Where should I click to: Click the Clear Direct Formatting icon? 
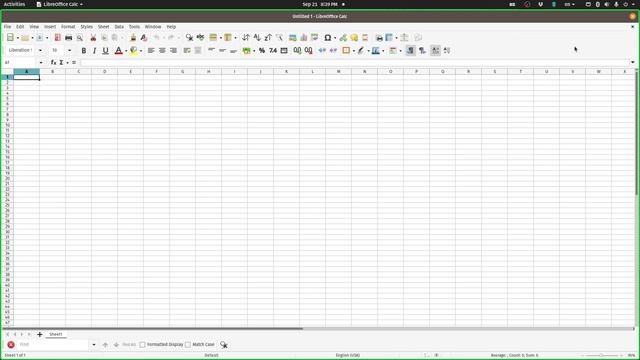tap(144, 38)
